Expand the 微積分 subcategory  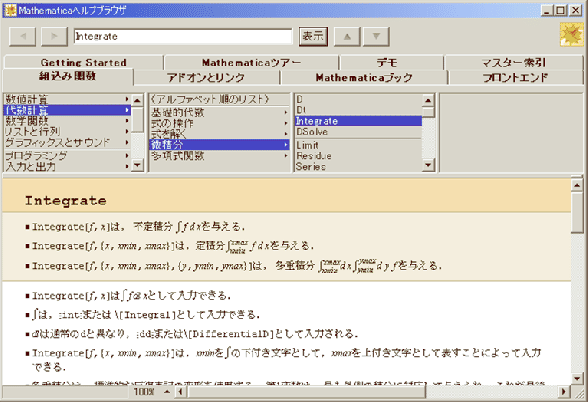click(x=219, y=144)
